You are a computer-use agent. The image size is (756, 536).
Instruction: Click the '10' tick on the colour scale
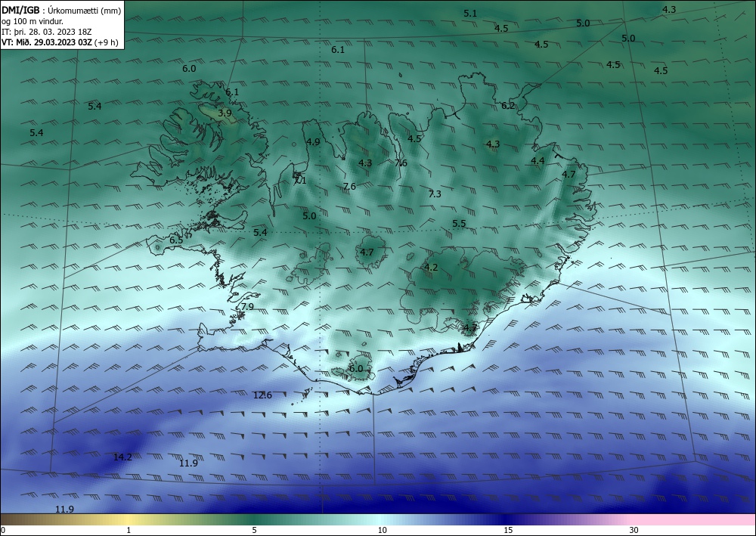pyautogui.click(x=382, y=531)
